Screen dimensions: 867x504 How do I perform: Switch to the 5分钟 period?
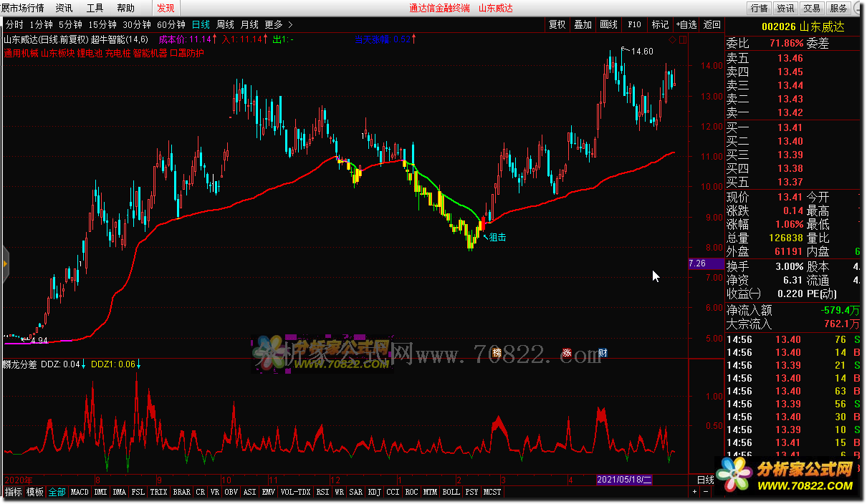coord(71,24)
